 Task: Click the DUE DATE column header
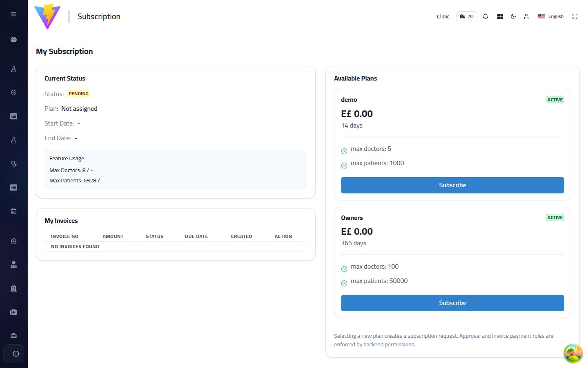point(196,236)
